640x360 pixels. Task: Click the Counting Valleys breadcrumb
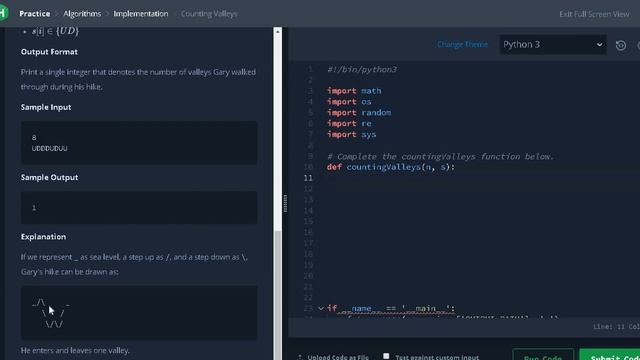click(x=209, y=13)
